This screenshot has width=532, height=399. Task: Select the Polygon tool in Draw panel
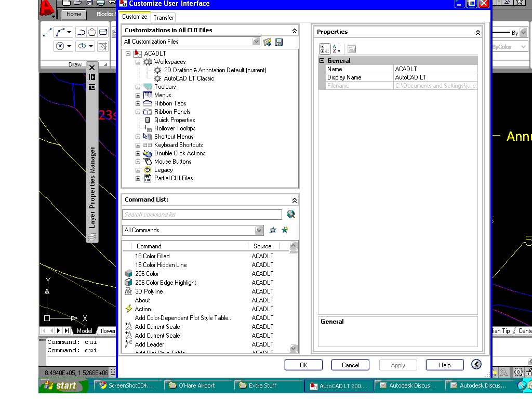point(92,32)
